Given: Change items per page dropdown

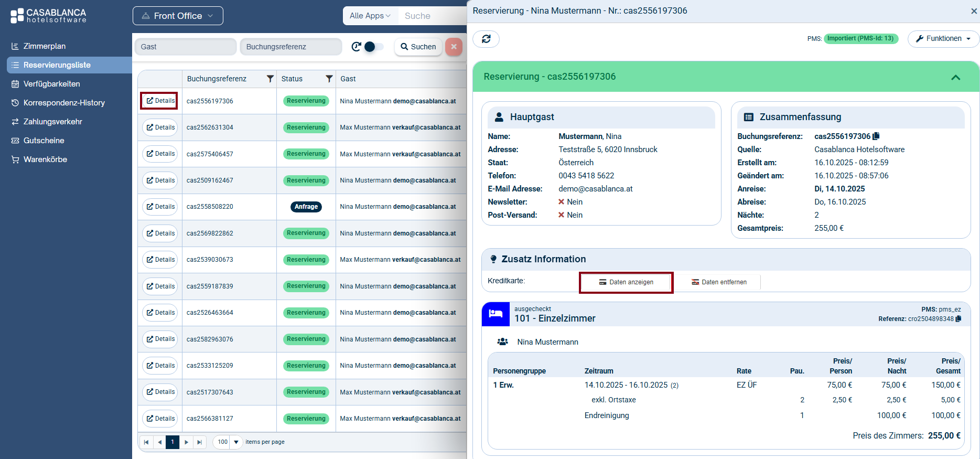Looking at the screenshot, I should click(x=228, y=442).
